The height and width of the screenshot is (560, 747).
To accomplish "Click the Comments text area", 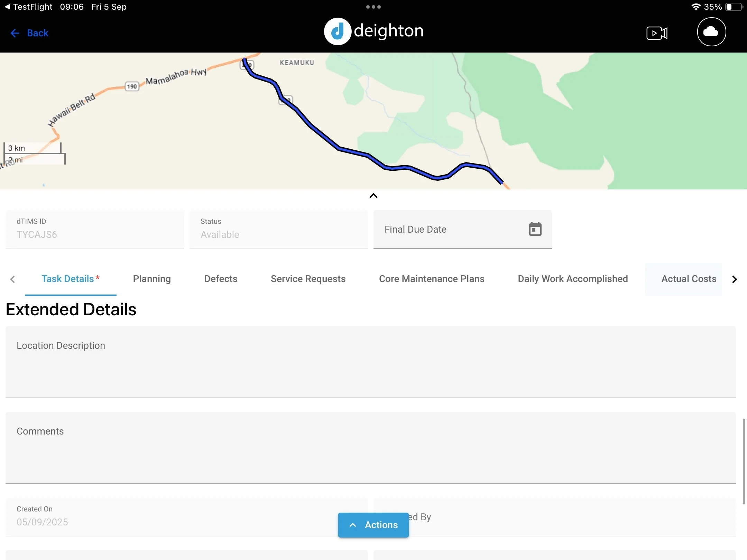I will click(370, 448).
